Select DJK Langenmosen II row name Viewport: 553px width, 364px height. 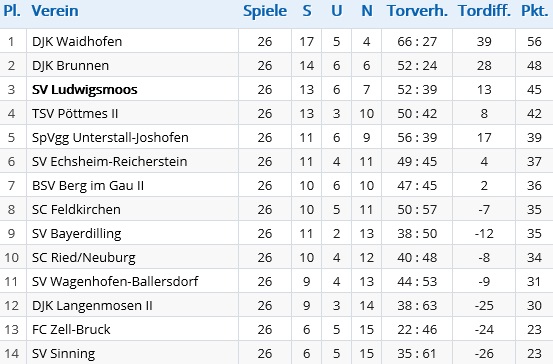pyautogui.click(x=92, y=305)
